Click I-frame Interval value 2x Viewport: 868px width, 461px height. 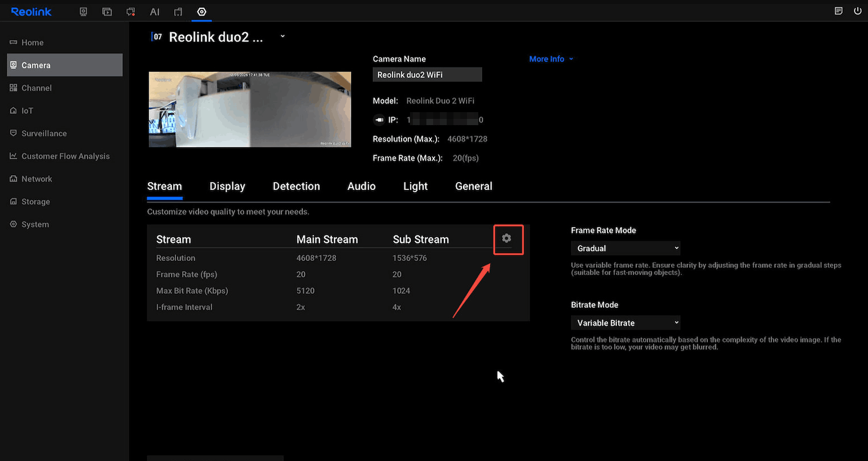tap(301, 307)
